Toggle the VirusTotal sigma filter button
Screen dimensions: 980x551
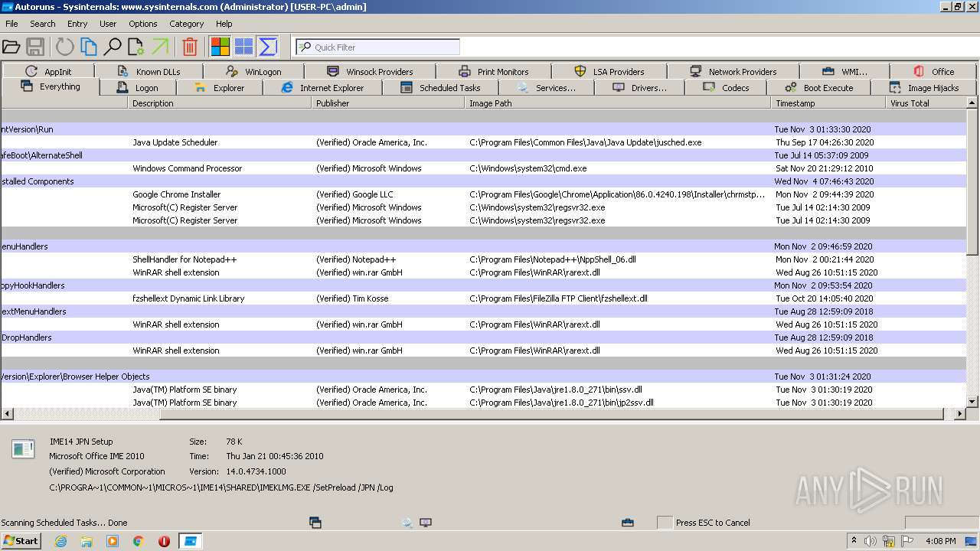(268, 47)
